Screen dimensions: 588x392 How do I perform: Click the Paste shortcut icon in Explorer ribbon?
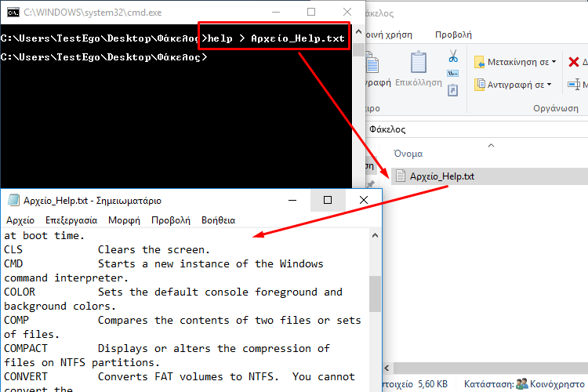tap(453, 90)
